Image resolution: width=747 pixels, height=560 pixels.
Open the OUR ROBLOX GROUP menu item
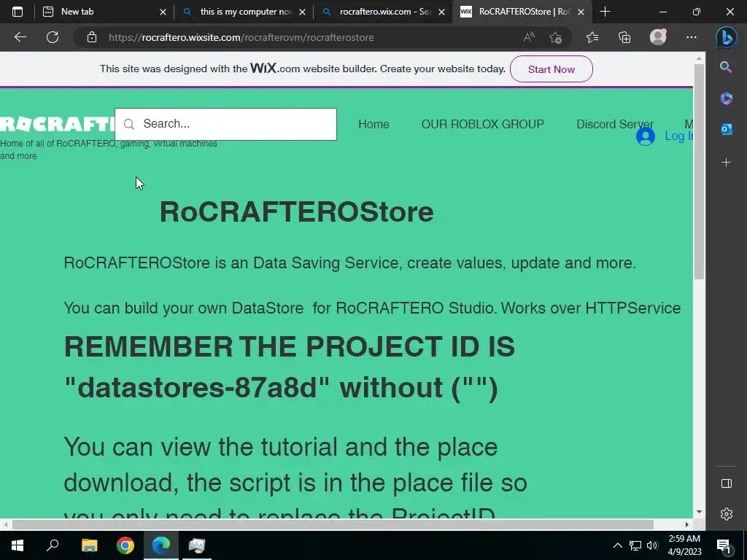pyautogui.click(x=482, y=124)
